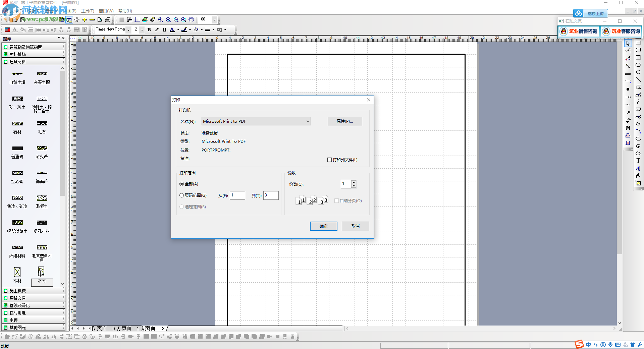Click the 从(F) page number field

(x=237, y=195)
